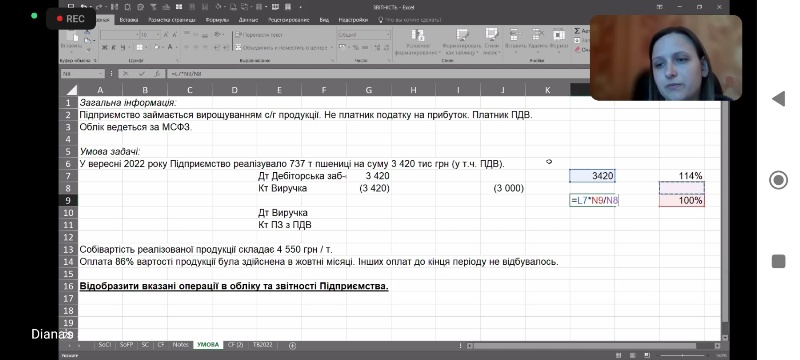Open the Fill Color dropdown arrow
The image size is (800, 360).
163,47
